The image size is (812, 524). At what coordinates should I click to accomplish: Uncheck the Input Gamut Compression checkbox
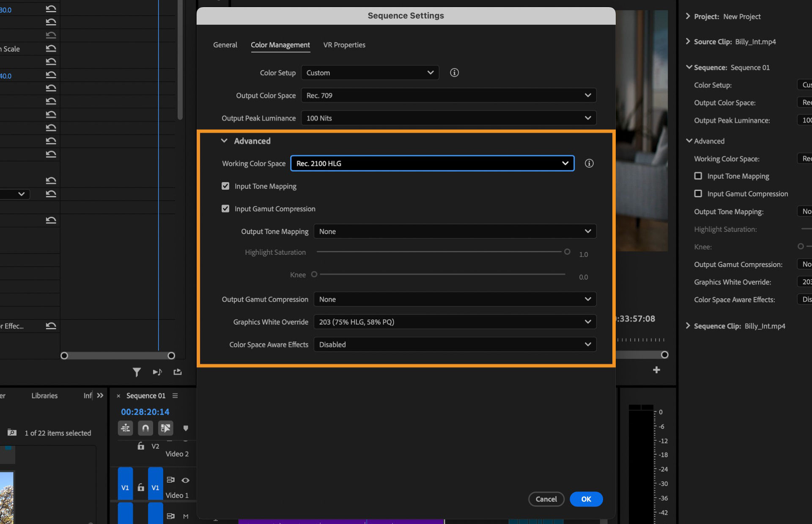pos(225,208)
